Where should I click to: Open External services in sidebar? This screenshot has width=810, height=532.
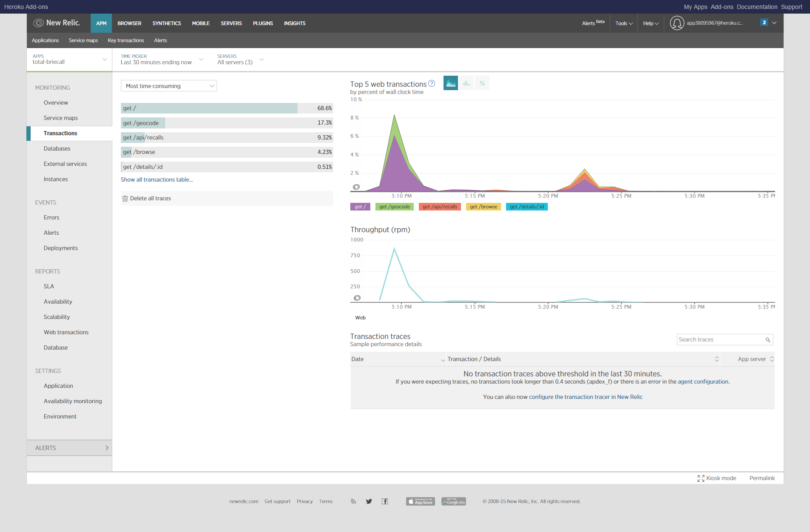click(65, 164)
